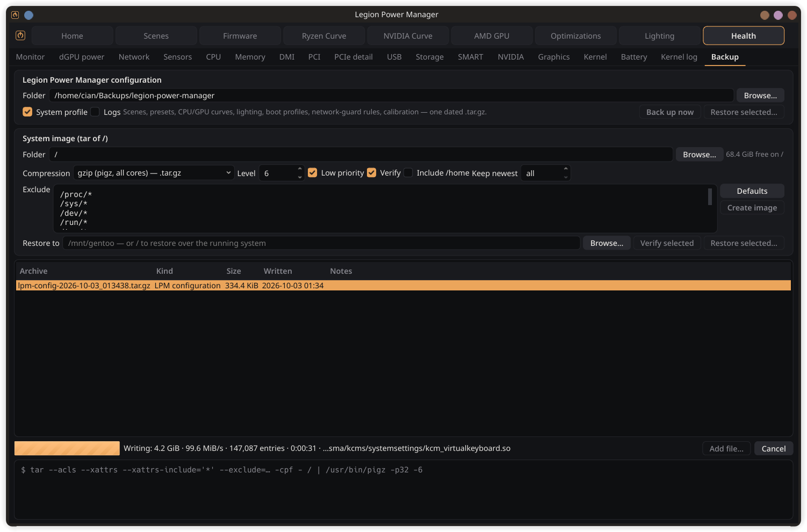Browse for the Restore to location
The height and width of the screenshot is (532, 807).
point(607,243)
